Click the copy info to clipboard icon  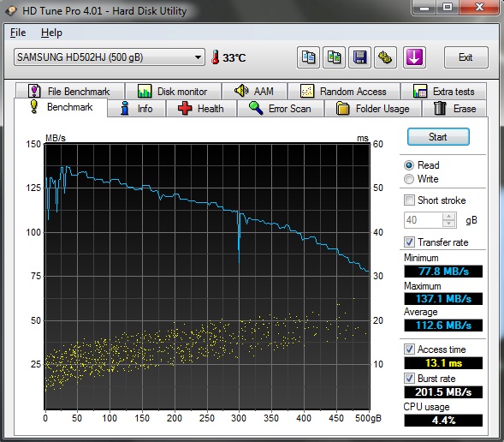click(x=308, y=57)
